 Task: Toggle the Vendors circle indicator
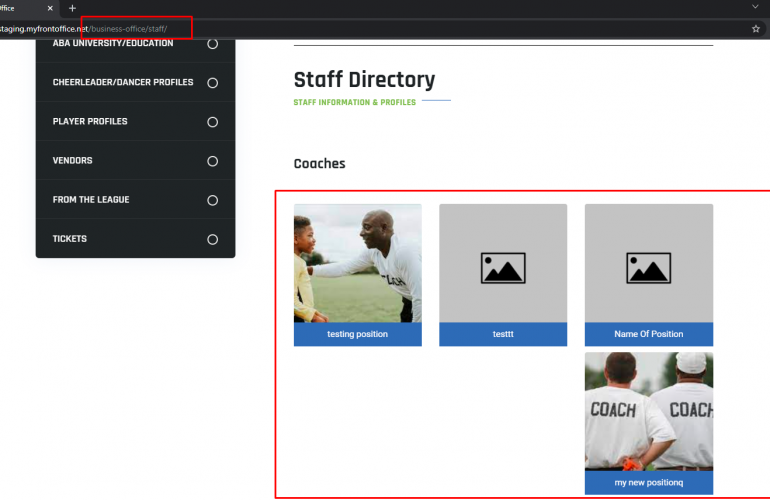pos(212,161)
